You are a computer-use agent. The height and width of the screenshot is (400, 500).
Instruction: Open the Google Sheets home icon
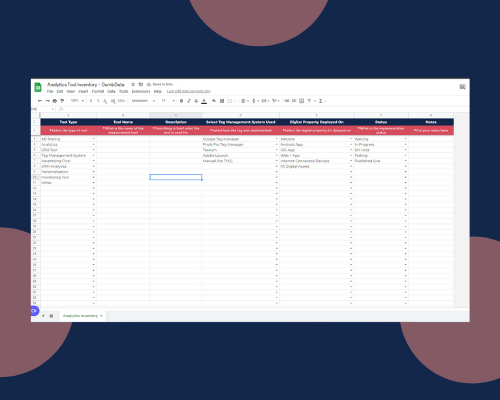[38, 87]
